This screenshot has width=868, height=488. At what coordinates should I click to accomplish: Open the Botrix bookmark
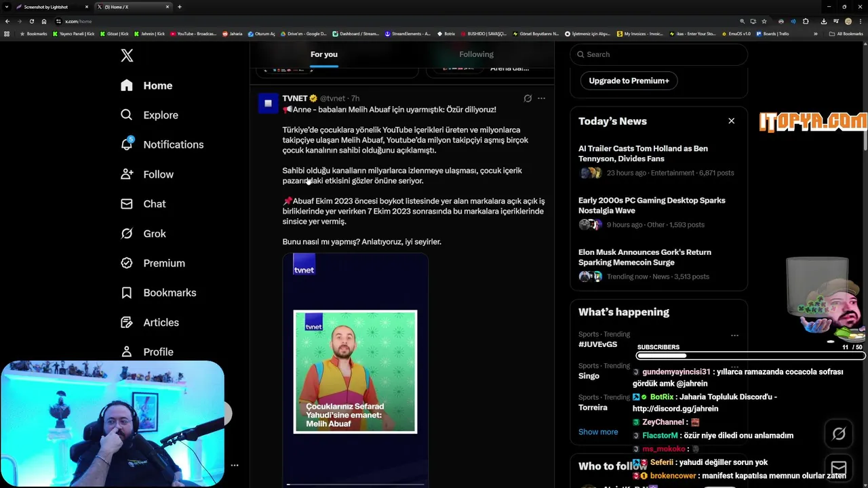[446, 34]
